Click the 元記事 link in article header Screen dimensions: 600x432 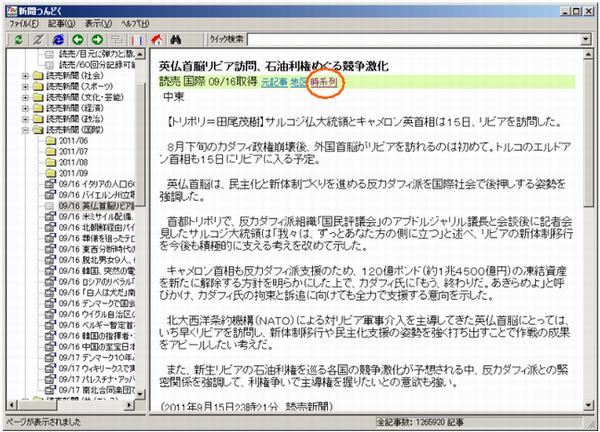(x=274, y=80)
